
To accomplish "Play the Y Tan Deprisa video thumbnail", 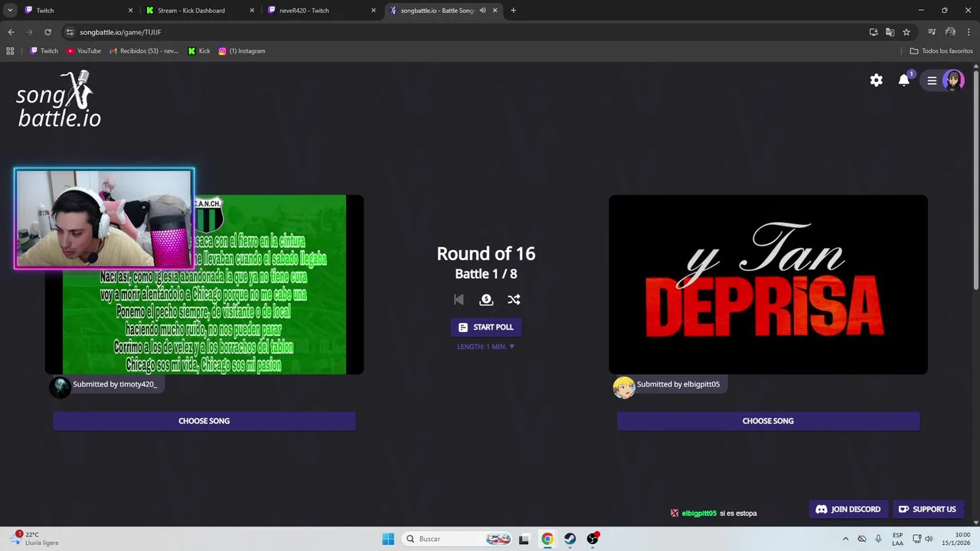I will tap(768, 285).
